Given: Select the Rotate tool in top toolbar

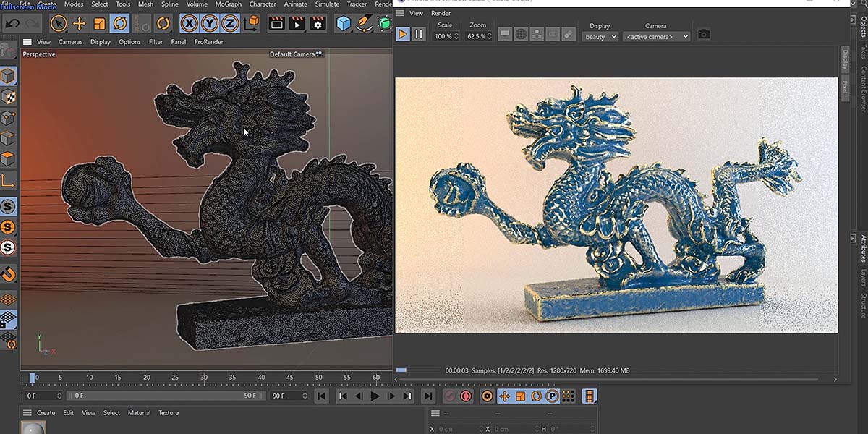Looking at the screenshot, I should 119,23.
